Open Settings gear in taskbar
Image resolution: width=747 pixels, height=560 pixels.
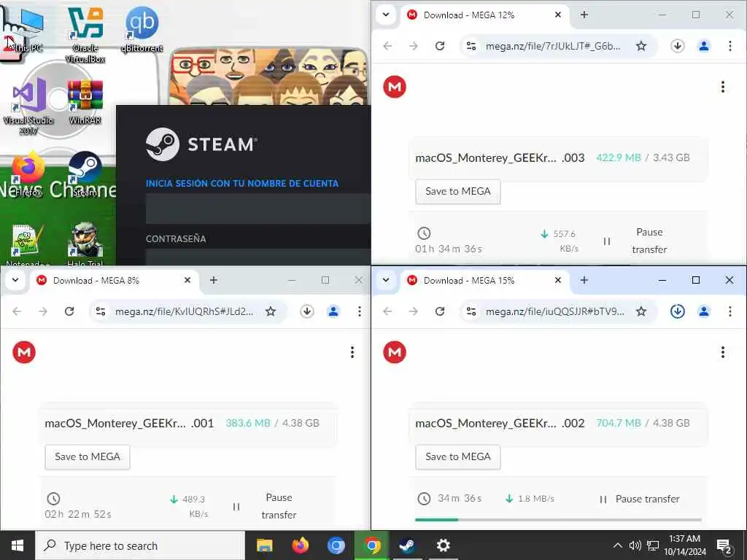click(443, 545)
